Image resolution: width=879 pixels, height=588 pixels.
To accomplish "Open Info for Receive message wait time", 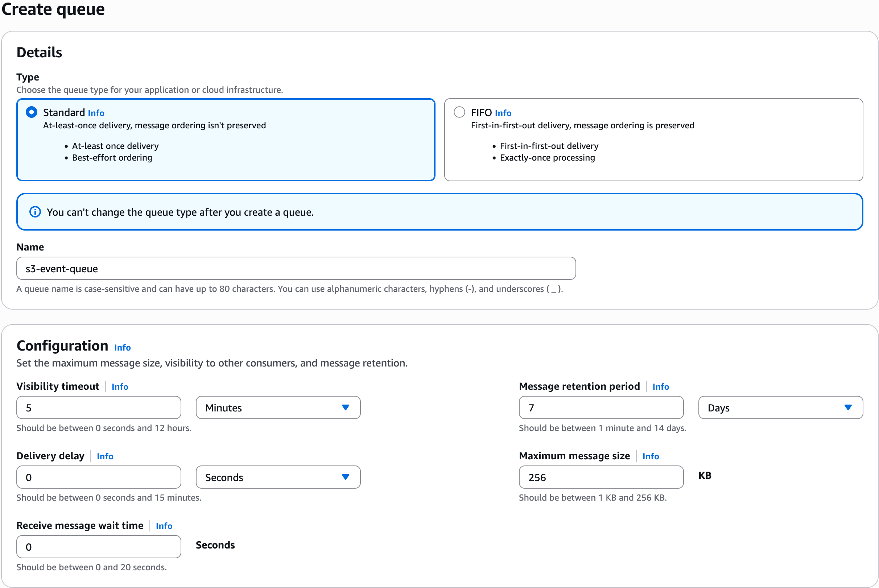I will coord(164,526).
